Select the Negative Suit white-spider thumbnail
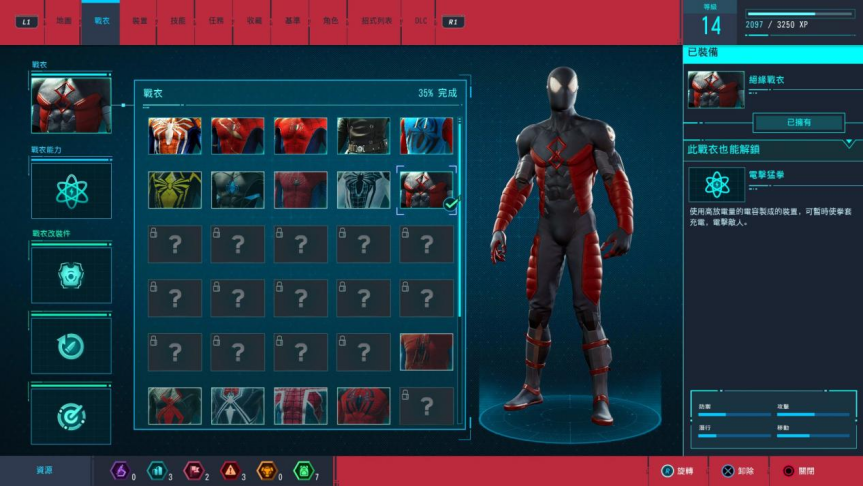This screenshot has height=486, width=863. [363, 190]
